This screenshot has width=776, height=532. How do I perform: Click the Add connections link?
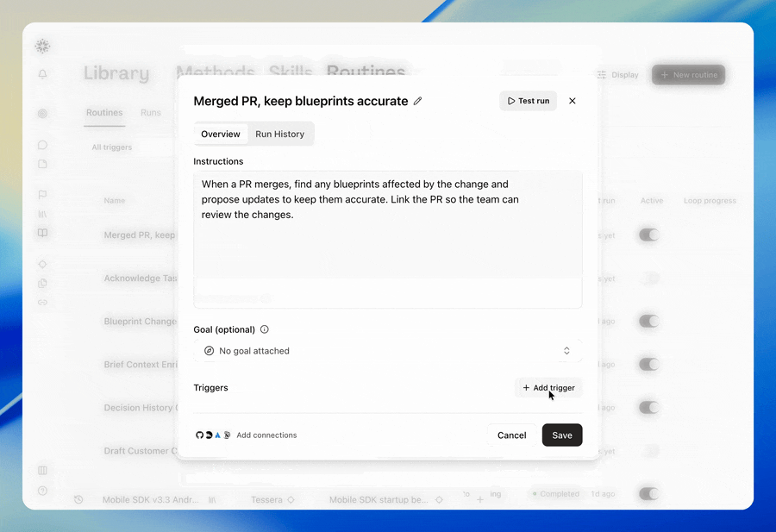click(x=266, y=435)
